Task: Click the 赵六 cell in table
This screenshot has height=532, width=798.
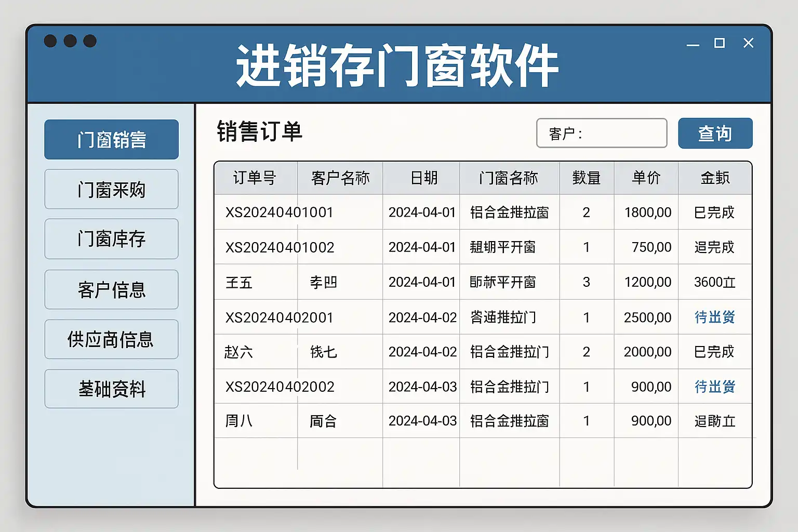Action: pyautogui.click(x=238, y=352)
